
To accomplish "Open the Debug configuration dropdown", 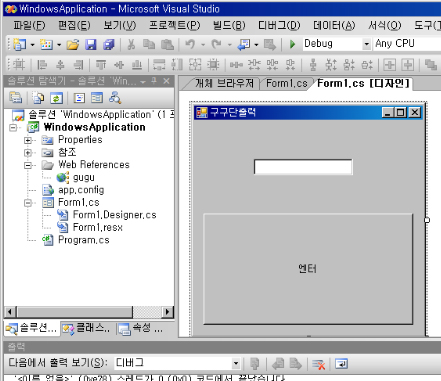I will point(366,44).
